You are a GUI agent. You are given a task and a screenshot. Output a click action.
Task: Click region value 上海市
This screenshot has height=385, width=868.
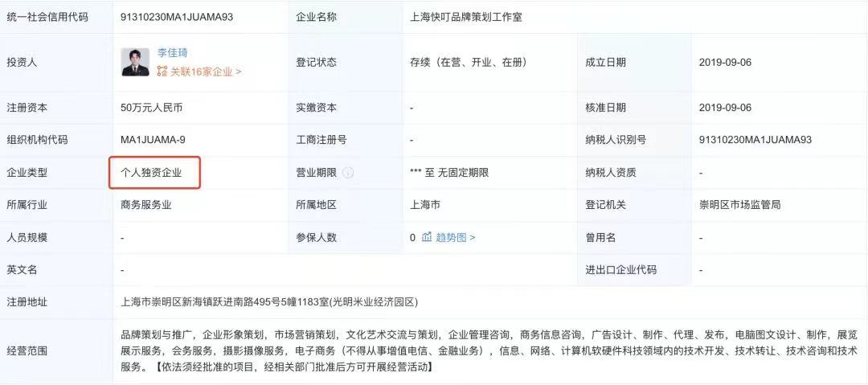[x=425, y=205]
